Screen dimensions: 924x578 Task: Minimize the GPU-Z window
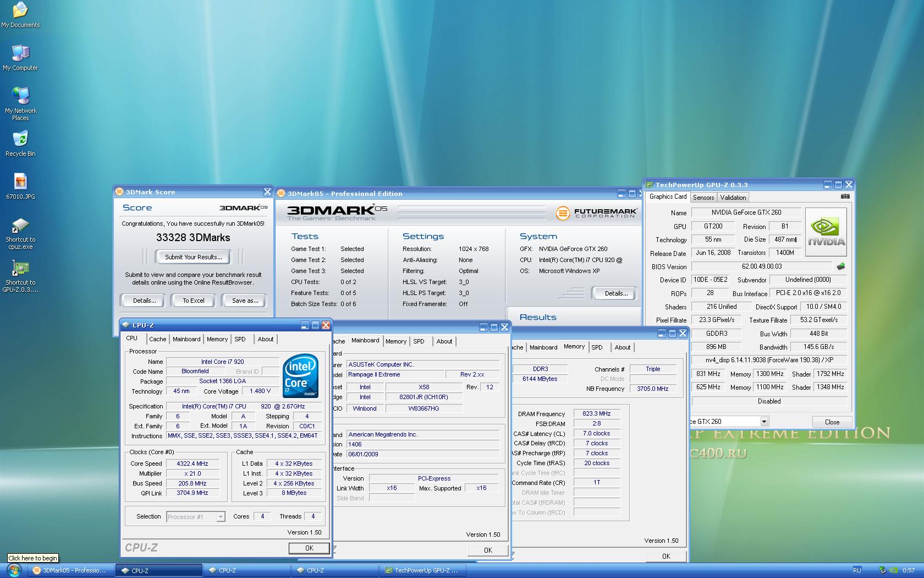[x=828, y=185]
